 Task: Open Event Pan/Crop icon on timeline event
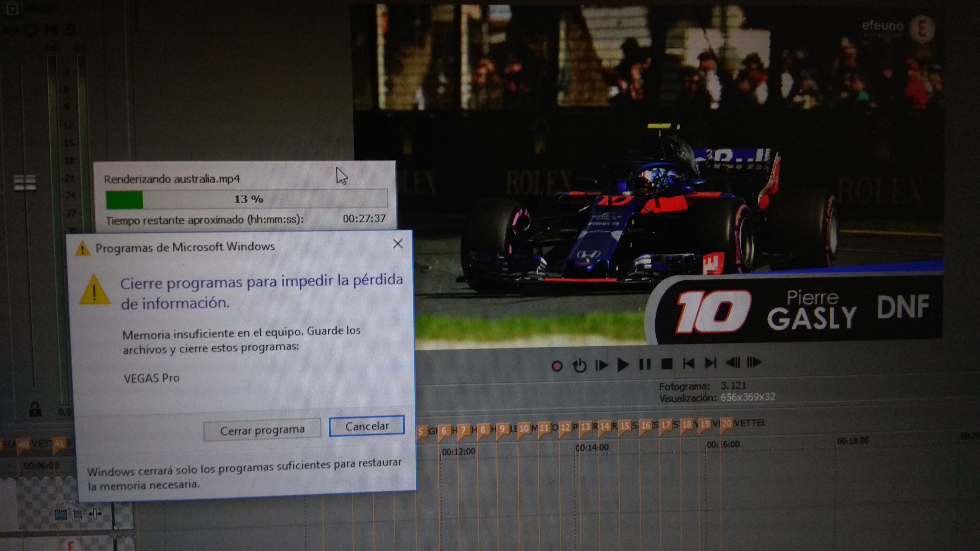coord(78,515)
